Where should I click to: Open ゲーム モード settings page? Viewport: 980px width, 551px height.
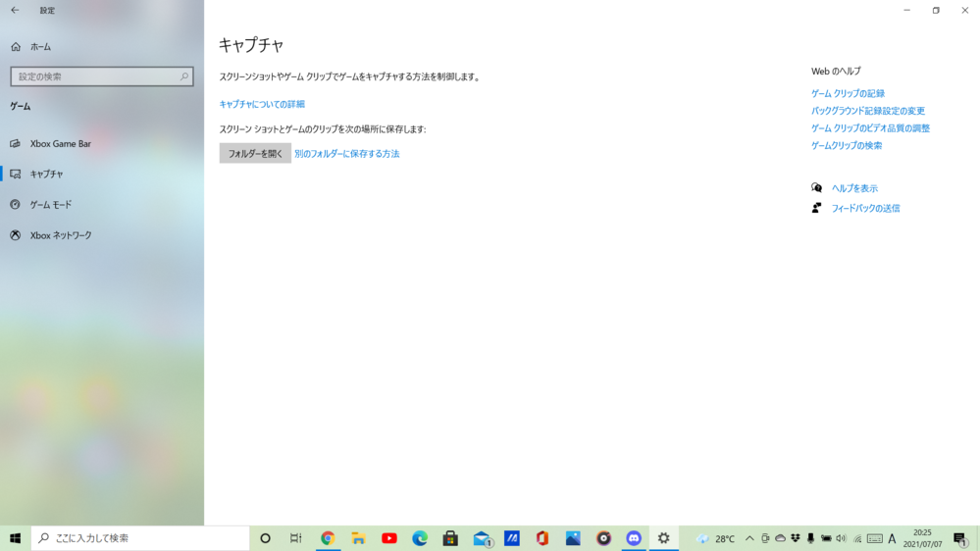click(102, 204)
